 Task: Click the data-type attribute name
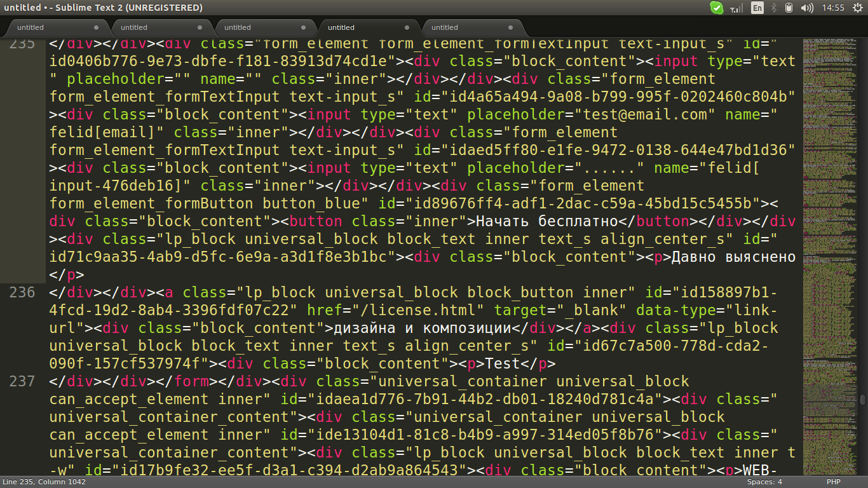click(x=676, y=310)
